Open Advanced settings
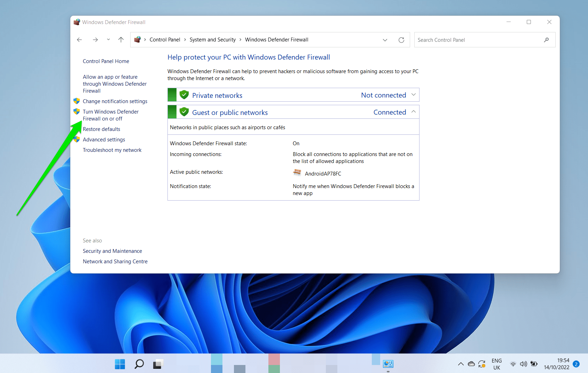Screen dimensions: 588x373 104,139
